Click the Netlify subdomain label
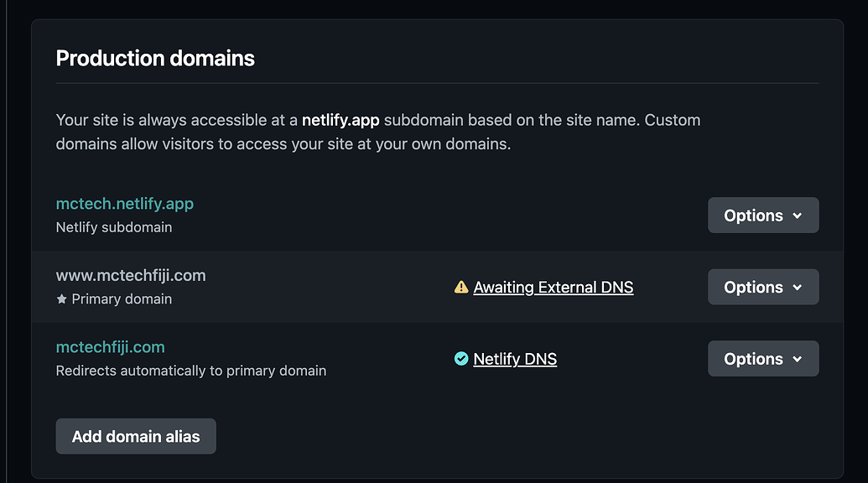 pyautogui.click(x=114, y=227)
